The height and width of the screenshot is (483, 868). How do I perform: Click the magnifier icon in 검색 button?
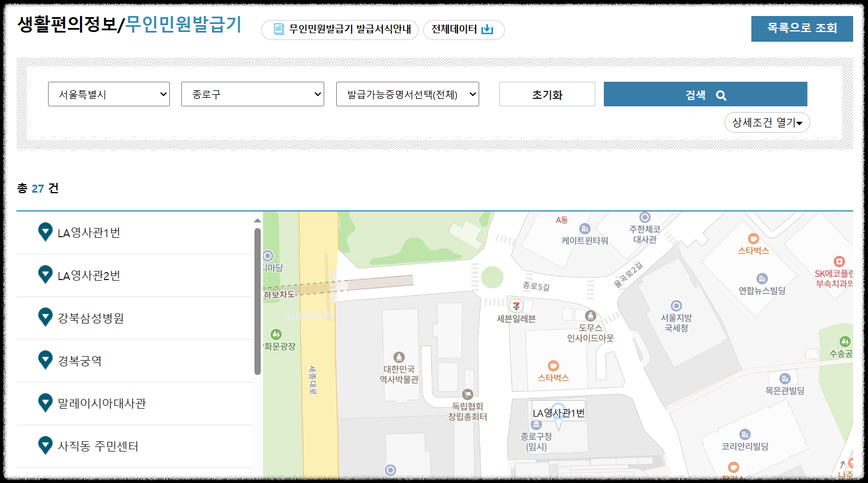721,95
